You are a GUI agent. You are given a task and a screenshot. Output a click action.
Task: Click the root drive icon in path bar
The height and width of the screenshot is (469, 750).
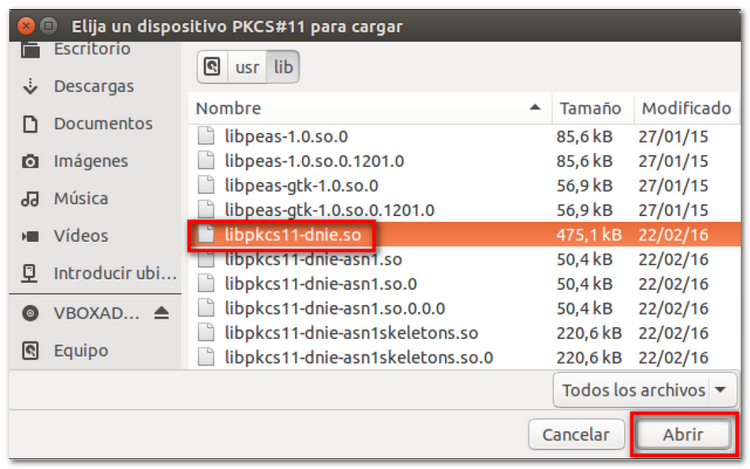pos(211,67)
